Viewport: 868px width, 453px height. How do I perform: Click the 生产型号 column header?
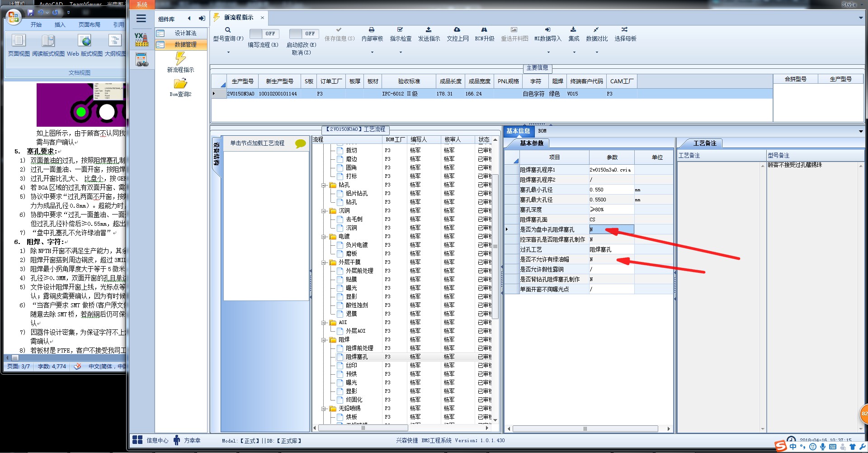(x=242, y=81)
